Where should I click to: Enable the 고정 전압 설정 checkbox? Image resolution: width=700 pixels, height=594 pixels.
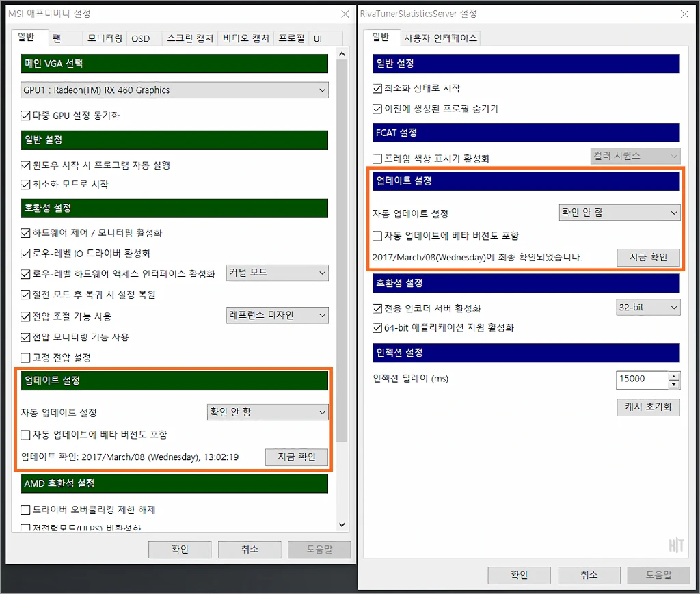25,357
